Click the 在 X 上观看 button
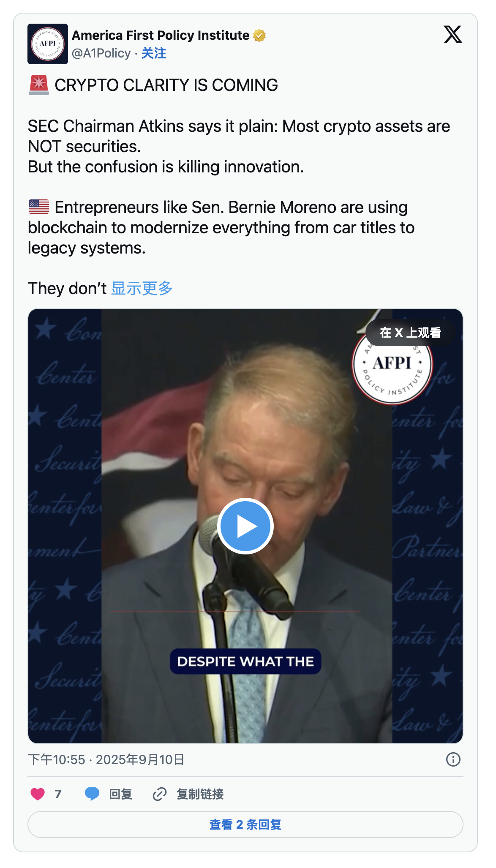This screenshot has height=868, width=496. click(x=410, y=333)
